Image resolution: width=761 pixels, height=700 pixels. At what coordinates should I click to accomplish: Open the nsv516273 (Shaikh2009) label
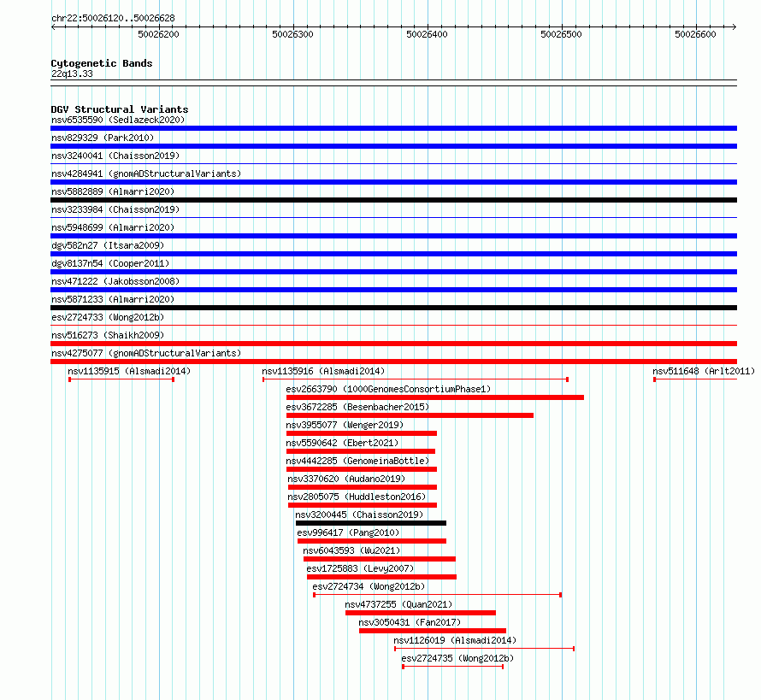coord(108,335)
